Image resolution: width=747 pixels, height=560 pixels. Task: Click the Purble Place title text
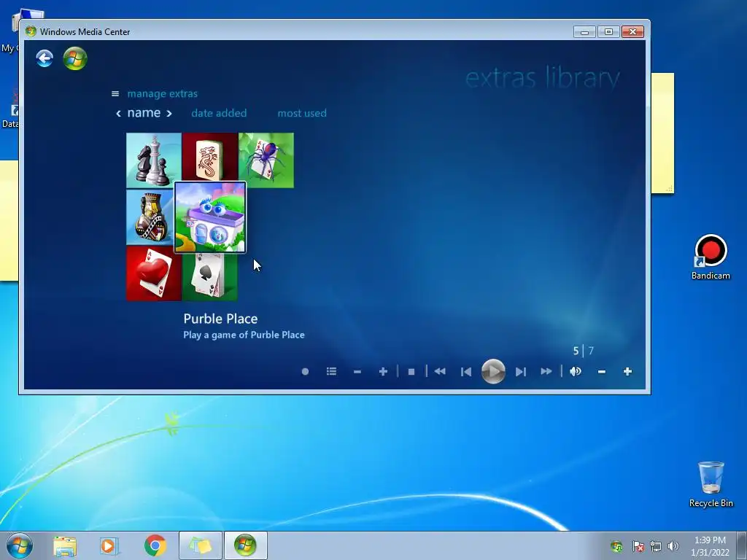[220, 319]
